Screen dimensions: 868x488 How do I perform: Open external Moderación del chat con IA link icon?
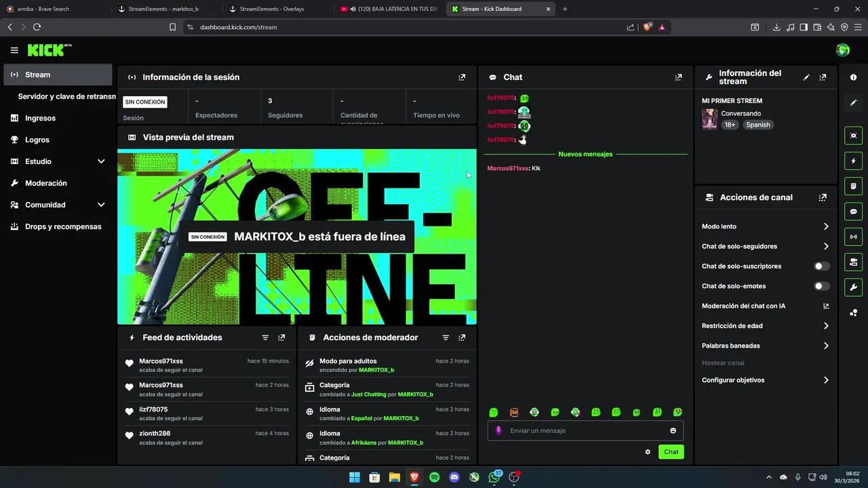(x=826, y=306)
